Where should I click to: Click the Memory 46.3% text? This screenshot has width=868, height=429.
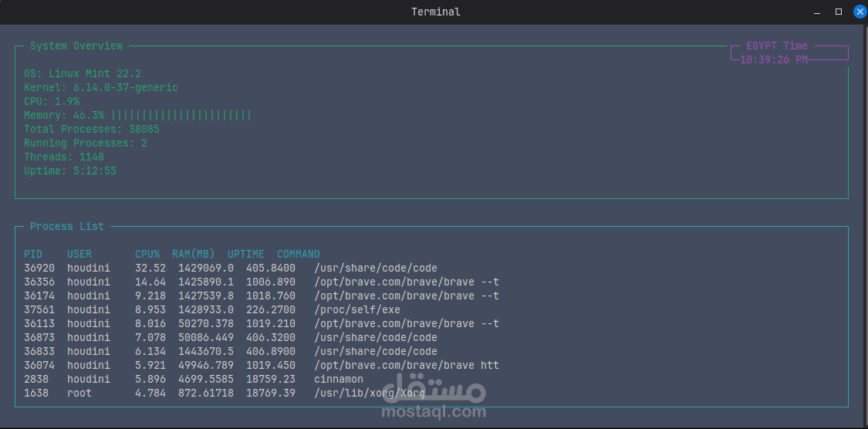pos(64,115)
